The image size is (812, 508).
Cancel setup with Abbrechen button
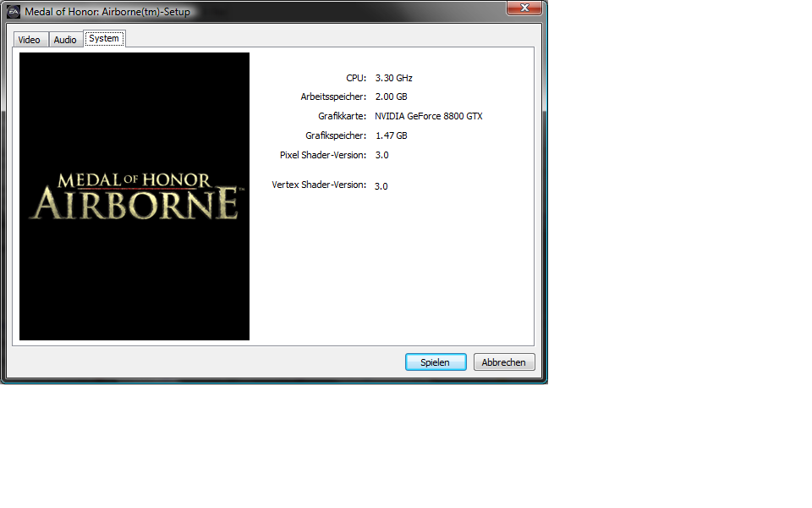click(504, 362)
